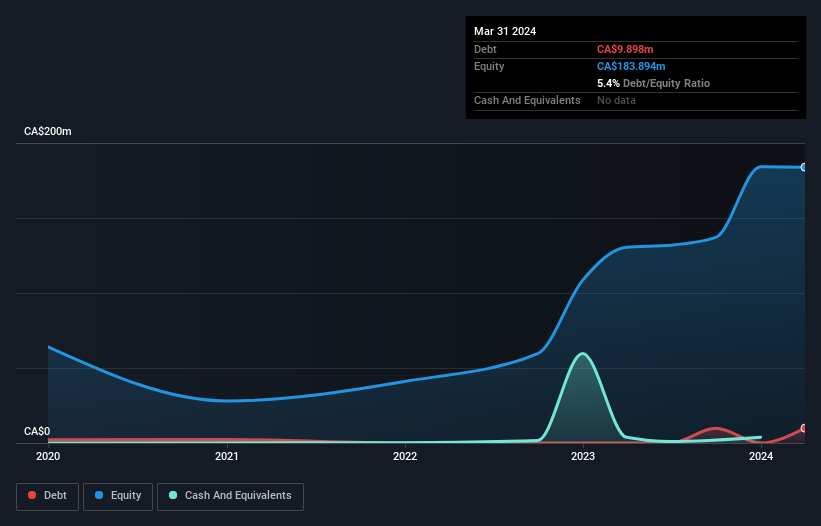Screen dimensions: 821x526
Task: Click the CA$0 y-axis label
Action: tap(37, 431)
